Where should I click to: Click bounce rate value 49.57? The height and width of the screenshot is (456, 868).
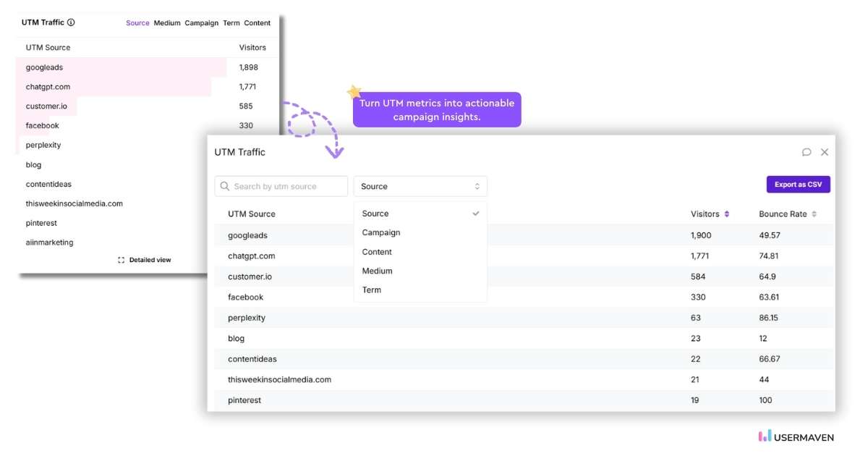tap(770, 235)
